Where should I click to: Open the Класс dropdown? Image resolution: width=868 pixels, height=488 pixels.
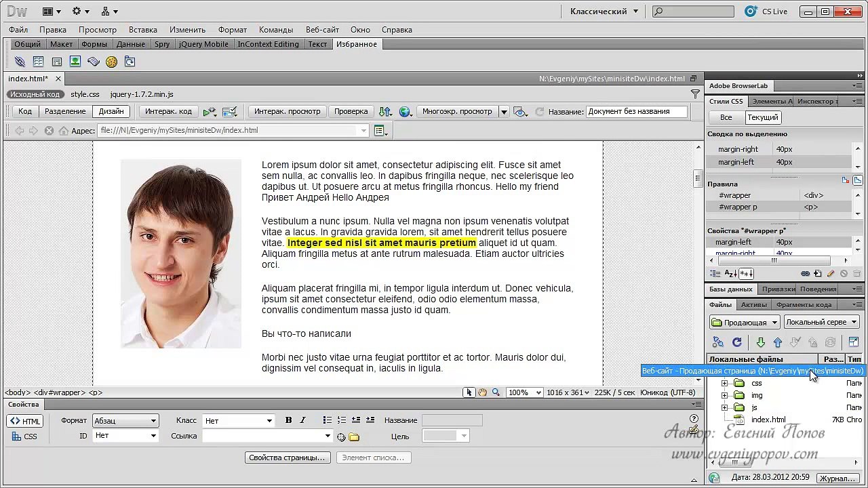tap(239, 421)
